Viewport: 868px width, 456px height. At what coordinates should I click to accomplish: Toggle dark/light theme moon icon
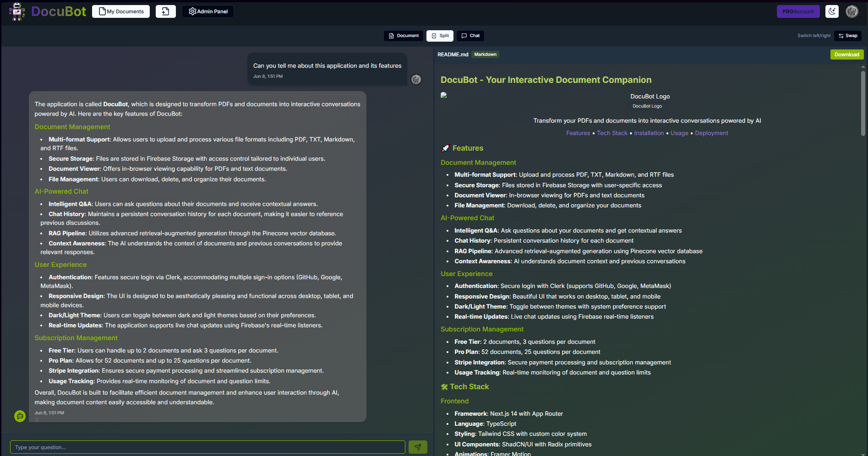tap(832, 11)
